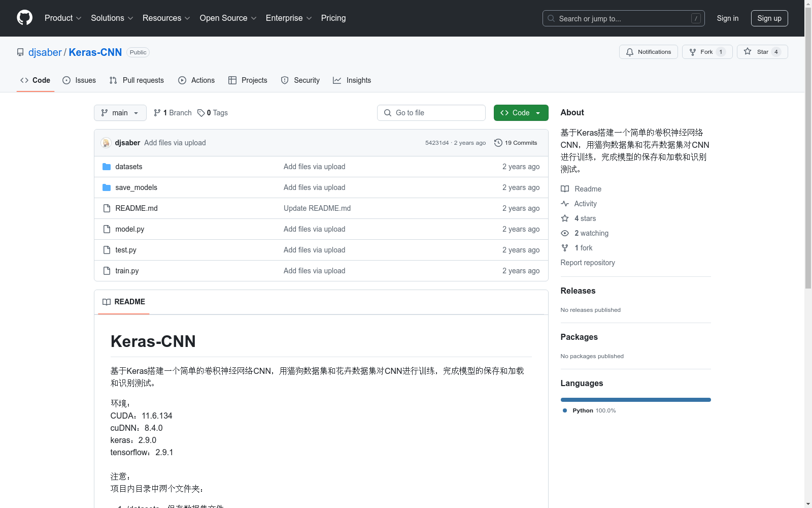View the 19 Commits history
812x508 pixels.
tap(516, 143)
